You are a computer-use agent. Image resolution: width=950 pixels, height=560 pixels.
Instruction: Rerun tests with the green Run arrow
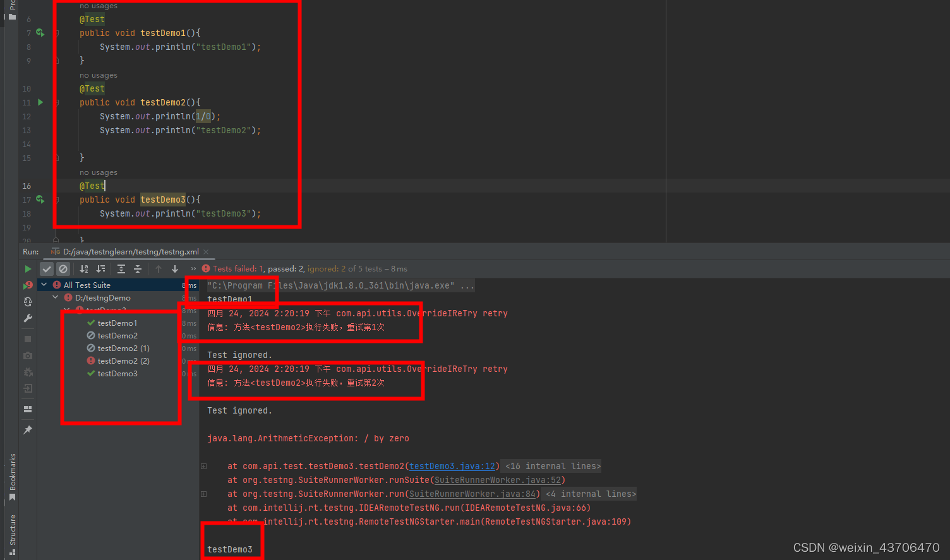pos(28,269)
